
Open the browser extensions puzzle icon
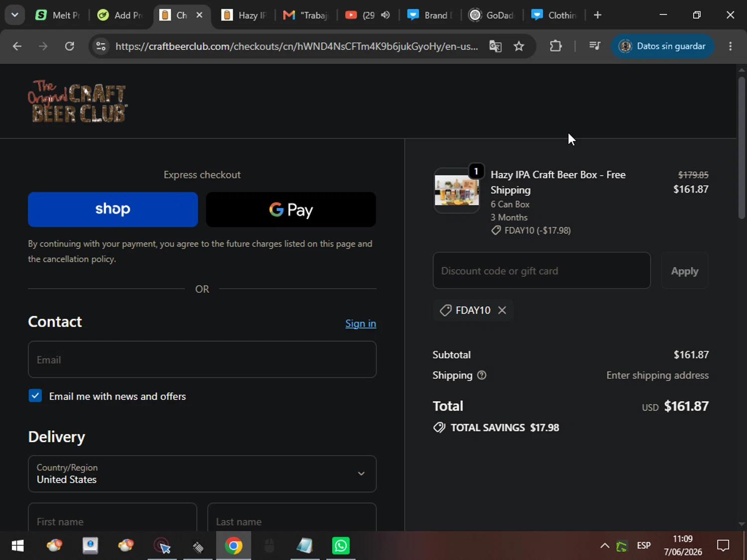pyautogui.click(x=556, y=46)
